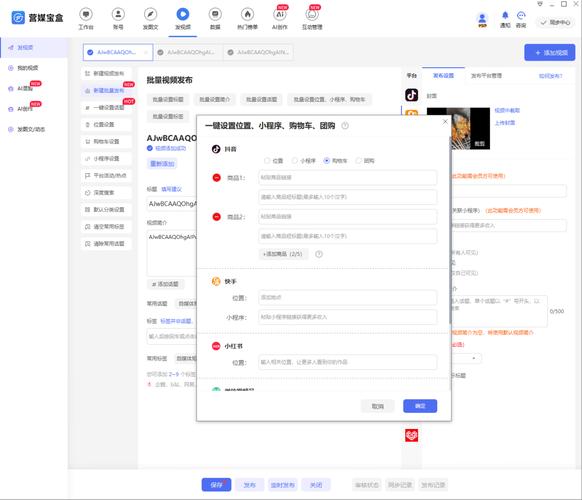The width and height of the screenshot is (582, 500).
Task: Click blue confirm button in dialog
Action: pyautogui.click(x=420, y=406)
